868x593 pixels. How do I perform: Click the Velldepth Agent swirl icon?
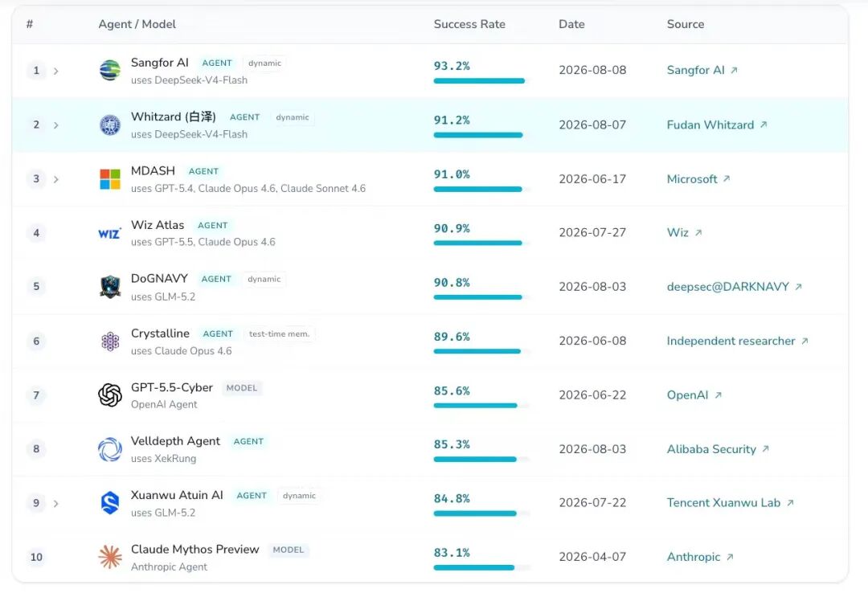pyautogui.click(x=109, y=449)
